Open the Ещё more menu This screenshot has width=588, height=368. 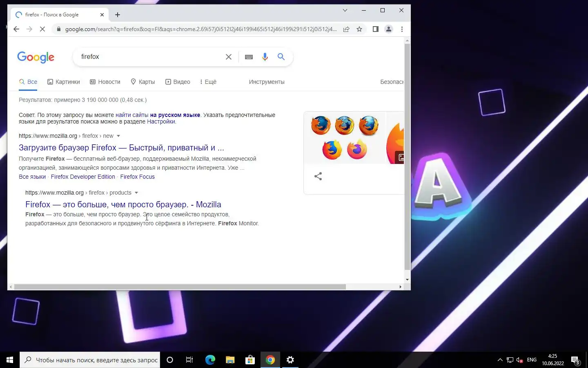(x=208, y=82)
